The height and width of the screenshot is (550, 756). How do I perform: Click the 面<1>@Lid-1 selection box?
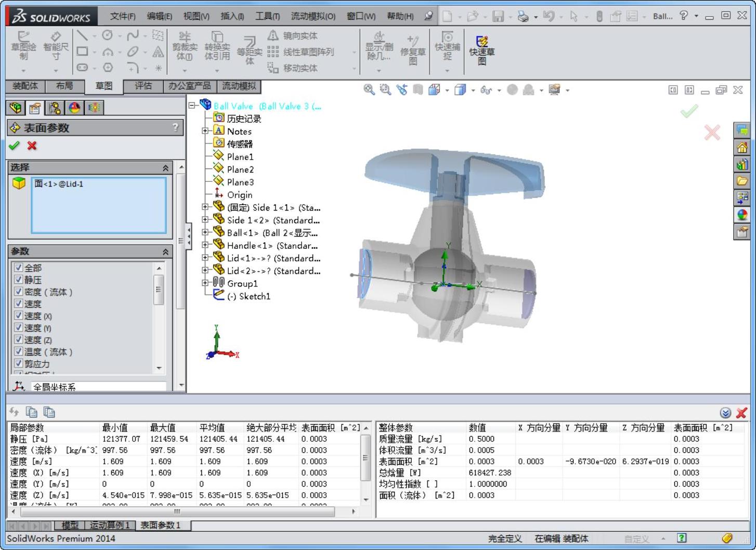coord(98,205)
